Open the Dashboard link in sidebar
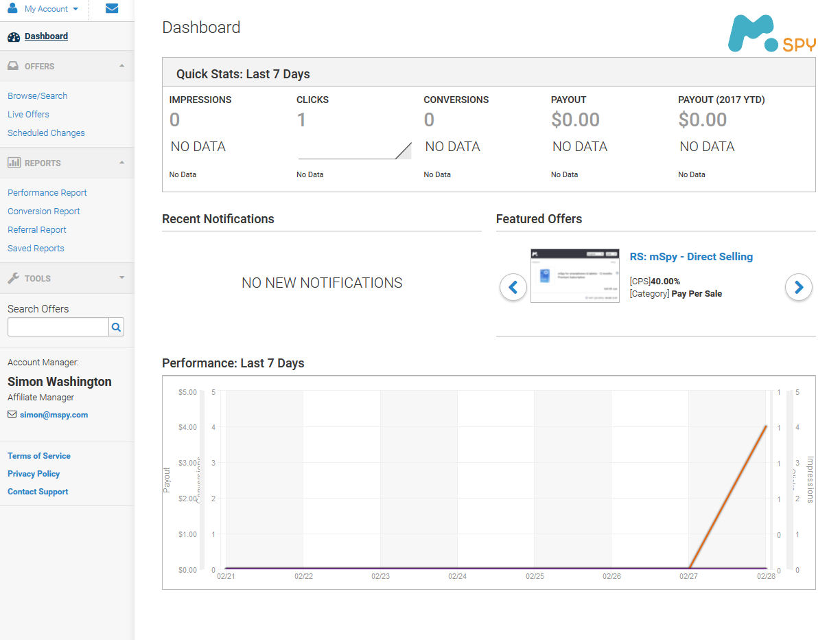Image resolution: width=840 pixels, height=640 pixels. click(46, 36)
